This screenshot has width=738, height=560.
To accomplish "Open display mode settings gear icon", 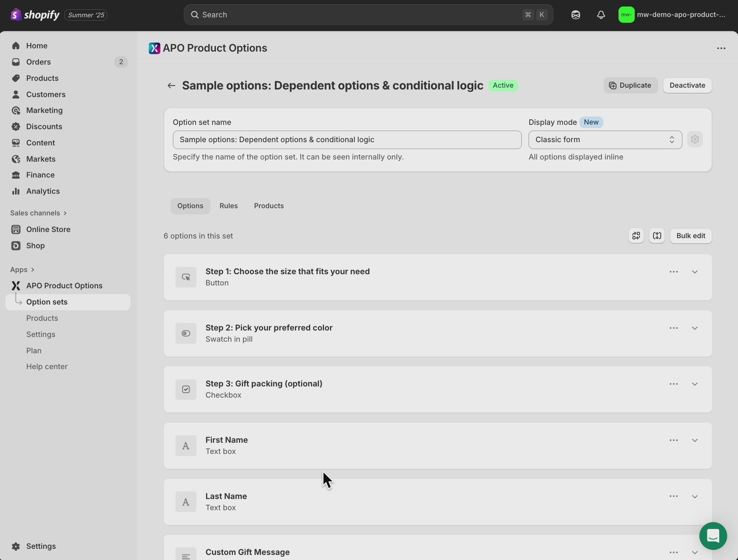I will 695,140.
